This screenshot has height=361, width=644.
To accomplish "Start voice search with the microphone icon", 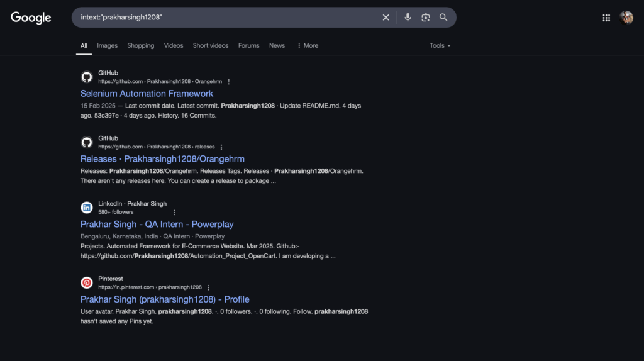I will click(408, 17).
